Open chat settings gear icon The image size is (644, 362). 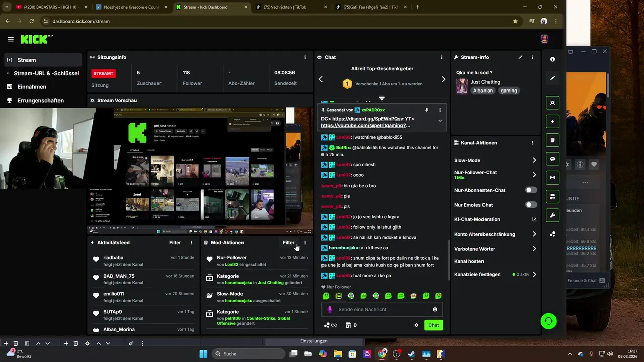(x=416, y=325)
